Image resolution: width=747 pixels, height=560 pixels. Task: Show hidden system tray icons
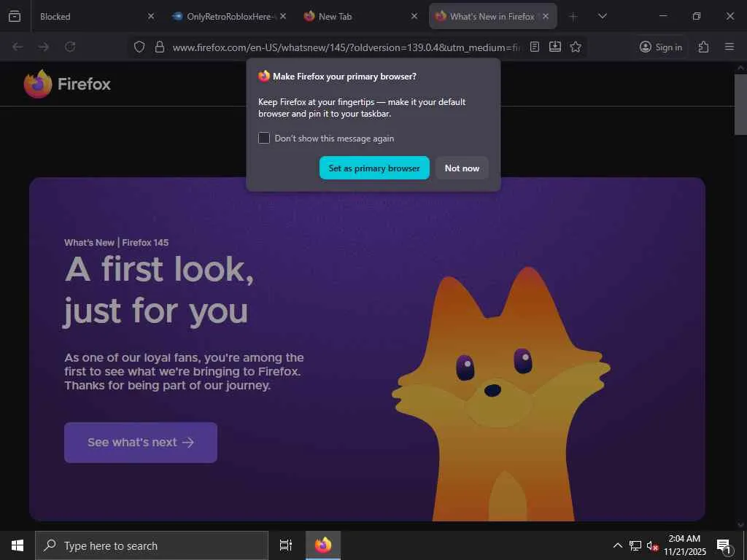click(617, 545)
